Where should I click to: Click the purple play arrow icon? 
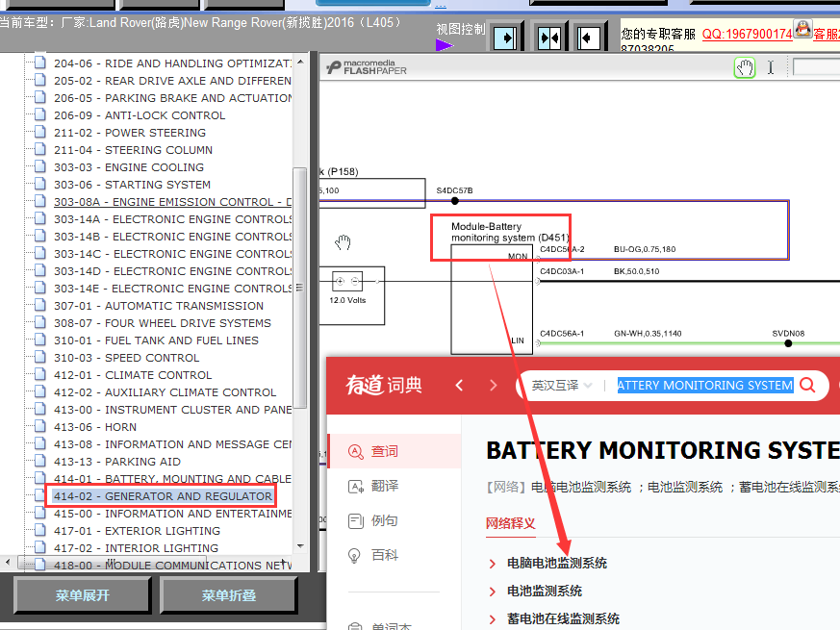coord(445,45)
